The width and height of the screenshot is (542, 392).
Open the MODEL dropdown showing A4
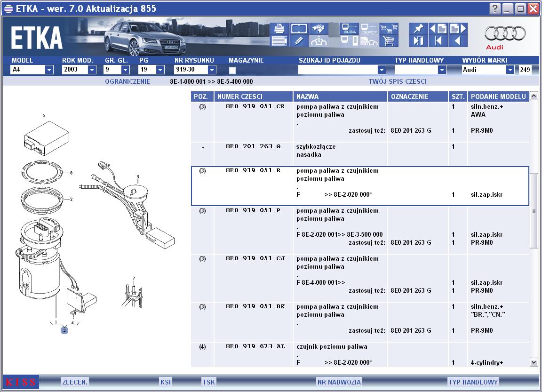pos(49,70)
